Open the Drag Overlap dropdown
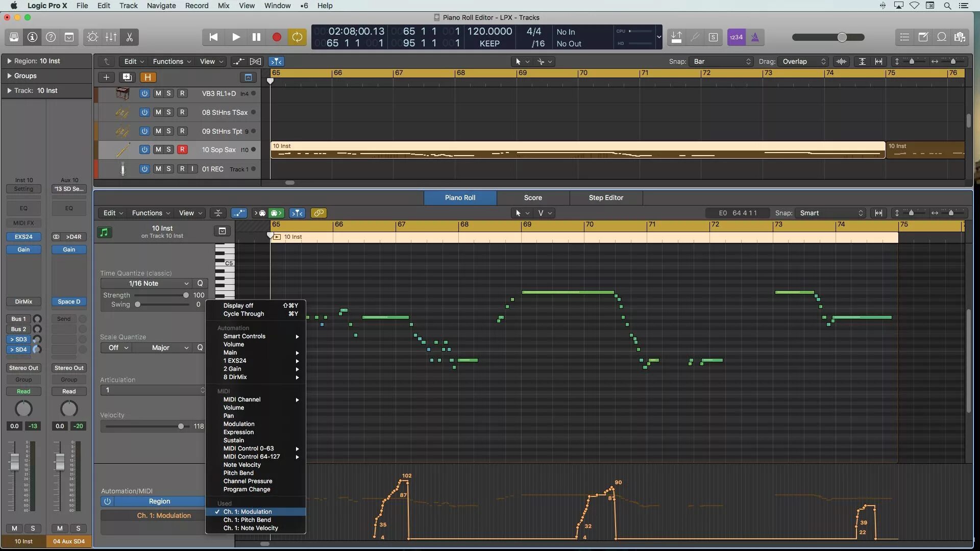980x551 pixels. click(x=803, y=61)
